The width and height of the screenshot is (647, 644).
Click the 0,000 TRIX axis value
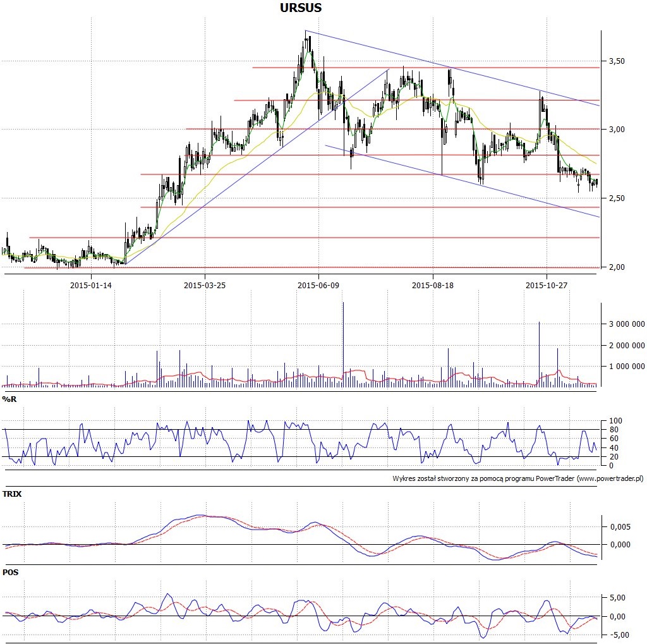point(620,545)
